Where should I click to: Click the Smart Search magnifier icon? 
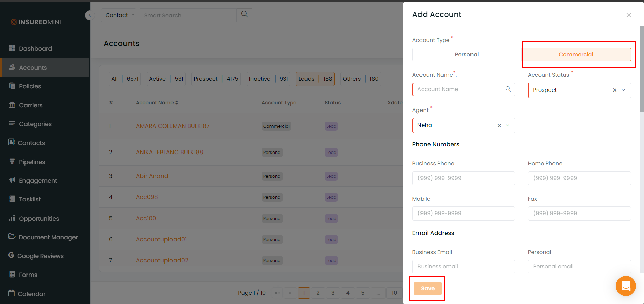click(x=244, y=15)
